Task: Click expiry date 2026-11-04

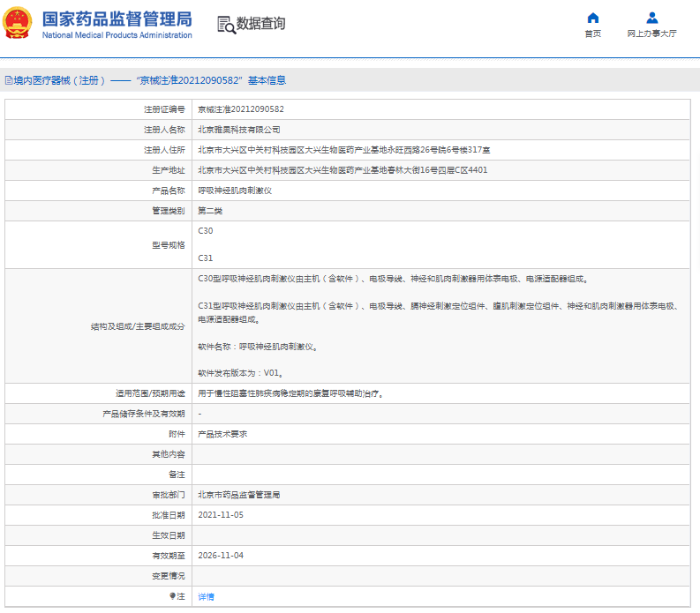Action: [221, 556]
